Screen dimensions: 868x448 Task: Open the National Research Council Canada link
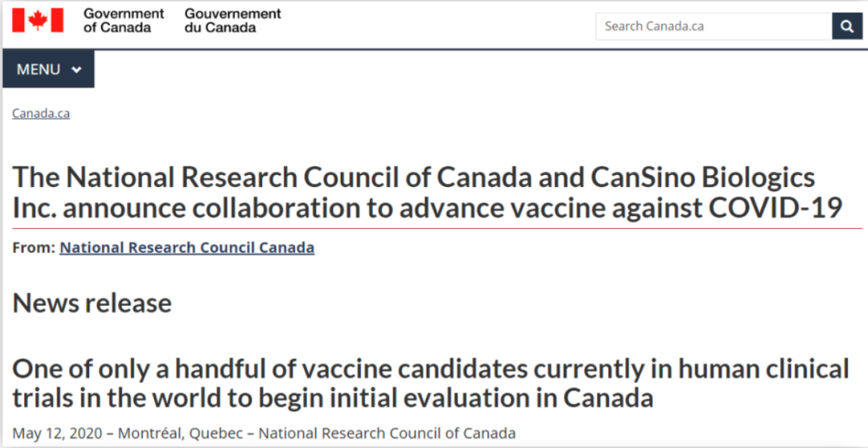(x=186, y=247)
